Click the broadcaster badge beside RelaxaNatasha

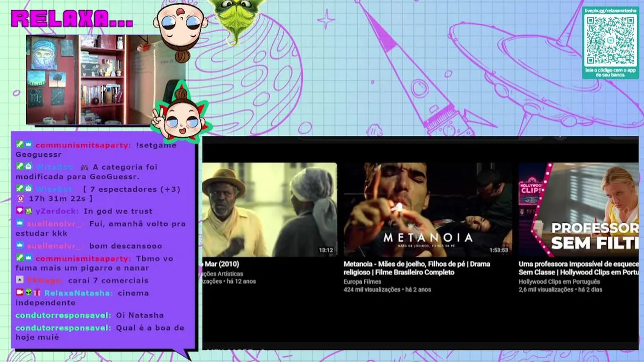(20, 293)
